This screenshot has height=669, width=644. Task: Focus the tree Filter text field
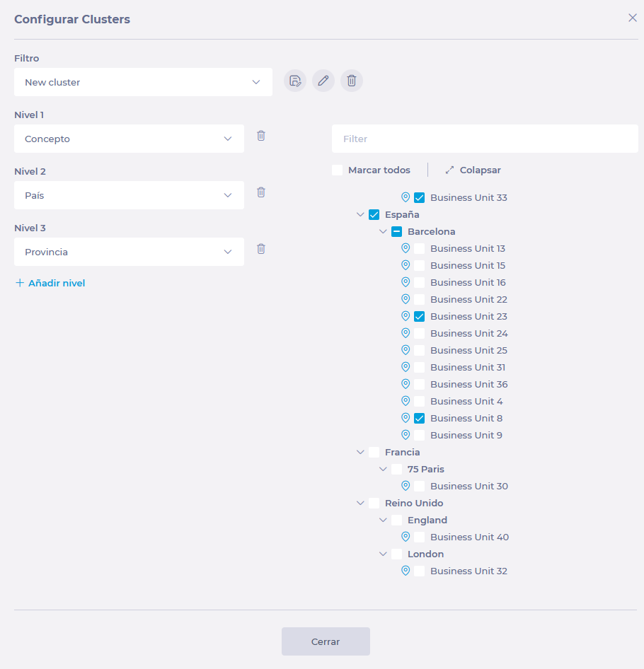click(485, 139)
